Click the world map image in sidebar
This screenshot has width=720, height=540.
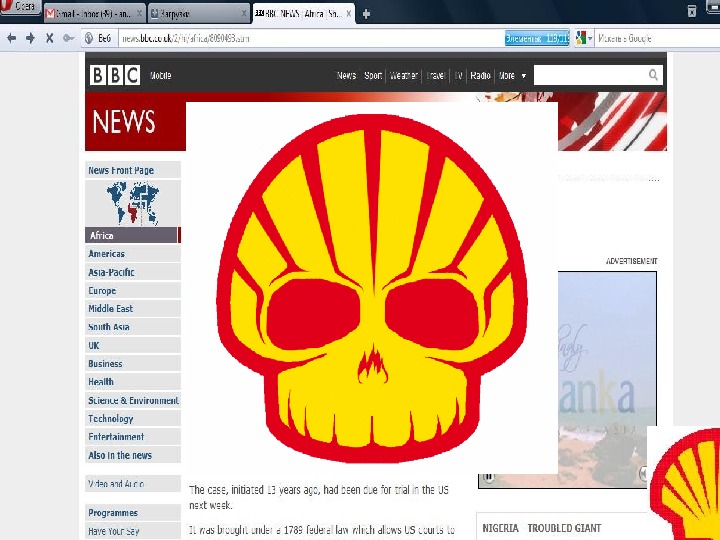click(x=133, y=202)
